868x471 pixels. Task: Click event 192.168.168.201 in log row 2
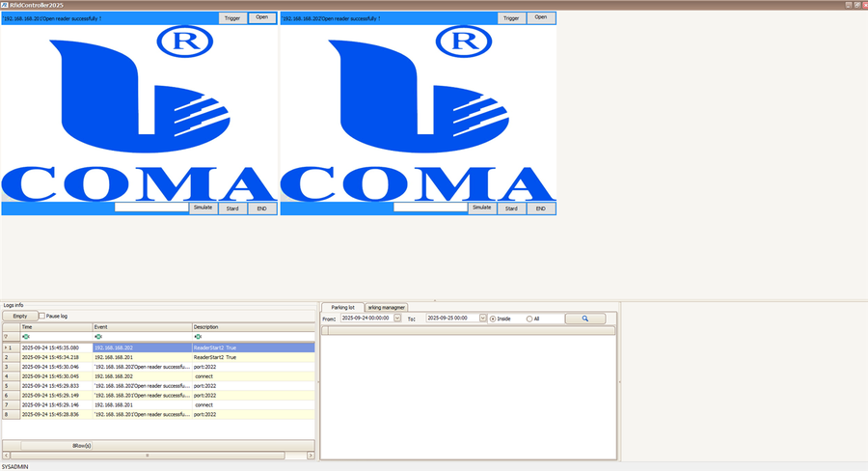(x=114, y=357)
